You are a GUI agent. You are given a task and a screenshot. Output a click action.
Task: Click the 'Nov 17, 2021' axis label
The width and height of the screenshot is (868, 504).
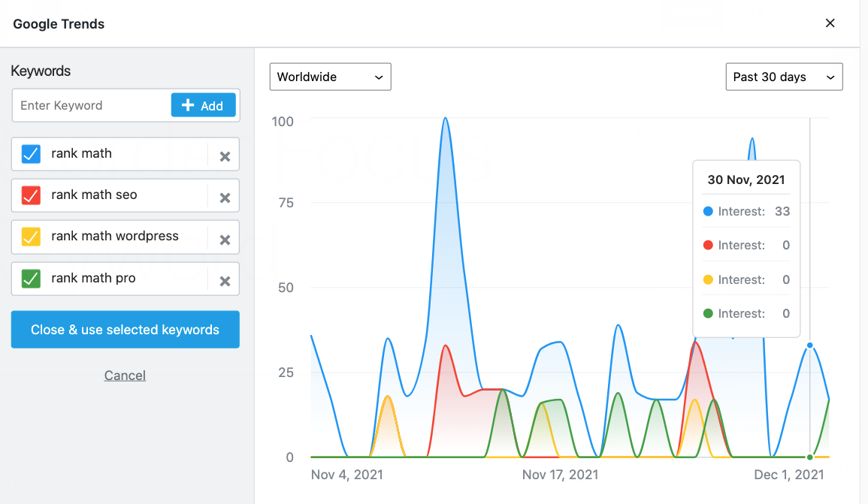(560, 475)
